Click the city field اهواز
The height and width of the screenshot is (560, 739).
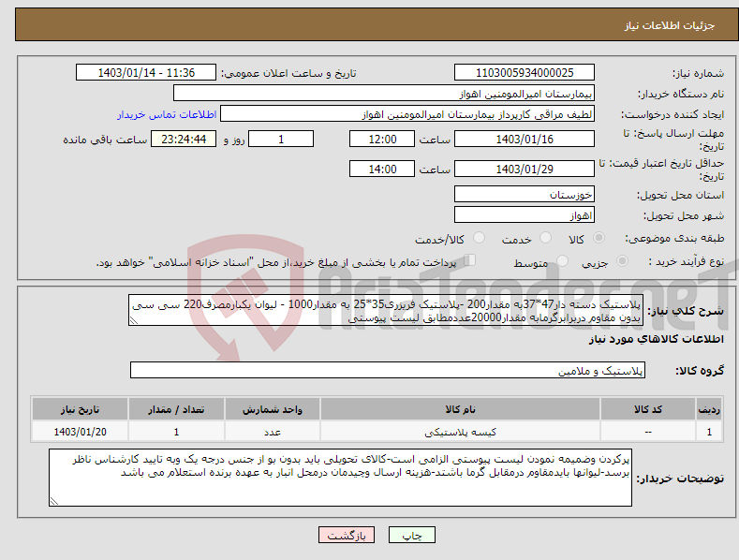(525, 215)
